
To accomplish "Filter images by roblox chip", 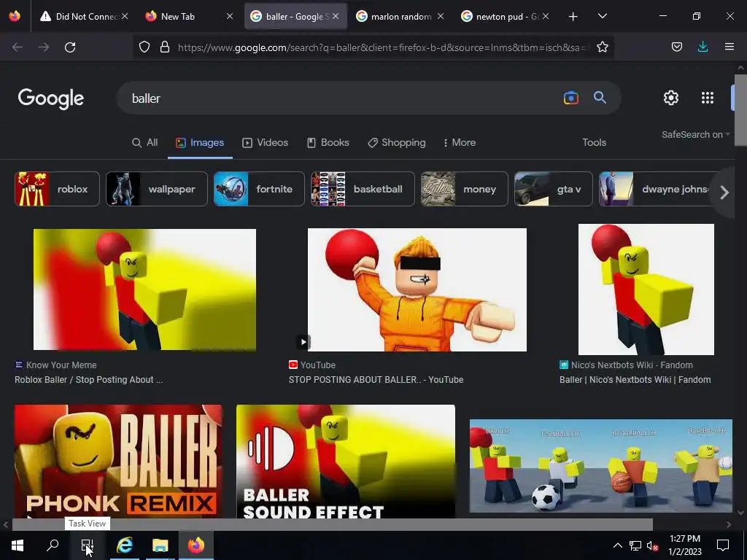I will pyautogui.click(x=57, y=189).
